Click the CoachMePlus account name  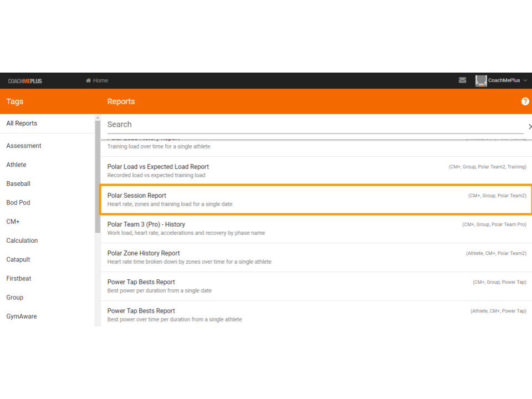504,80
